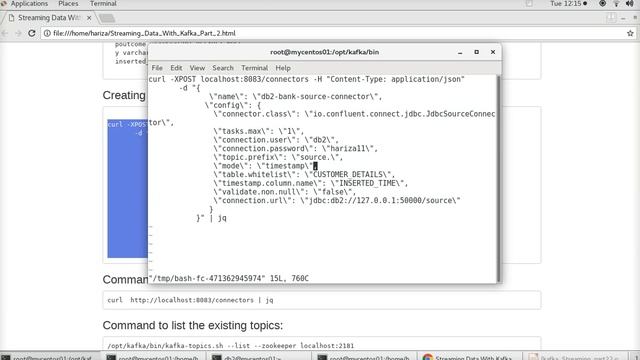Click the kafka-topics.sh --list command block
640x360 pixels.
(x=322, y=344)
